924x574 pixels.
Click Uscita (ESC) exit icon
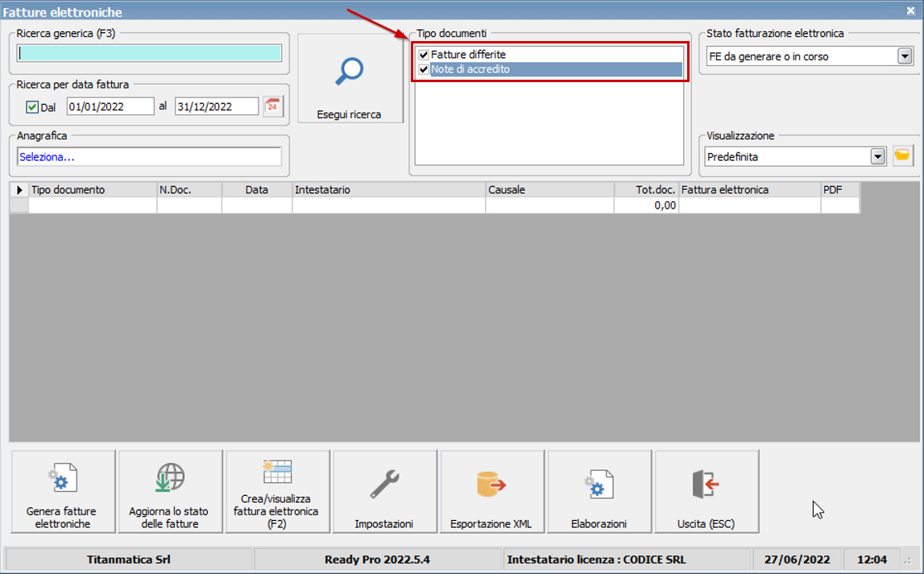[706, 484]
